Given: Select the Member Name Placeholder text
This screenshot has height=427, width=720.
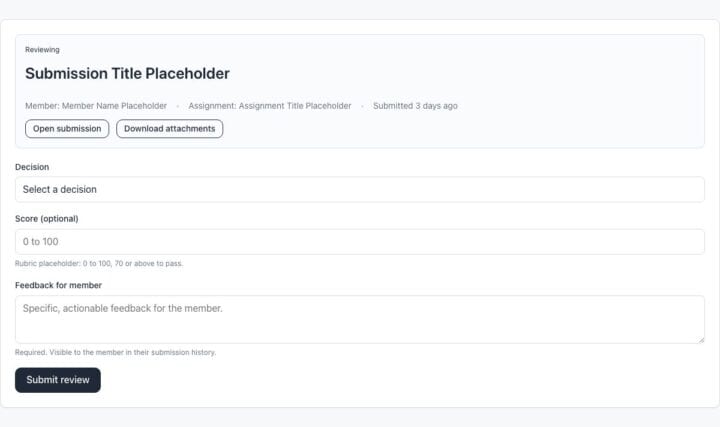Looking at the screenshot, I should pos(114,106).
